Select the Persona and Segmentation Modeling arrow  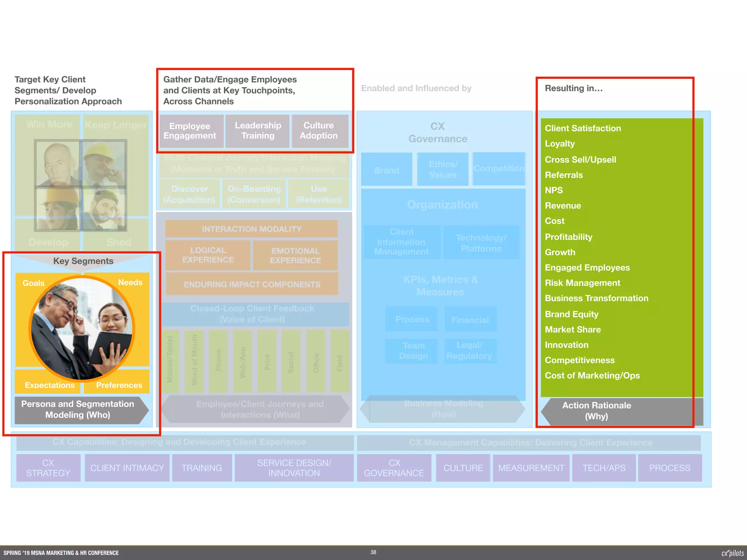tap(78, 410)
